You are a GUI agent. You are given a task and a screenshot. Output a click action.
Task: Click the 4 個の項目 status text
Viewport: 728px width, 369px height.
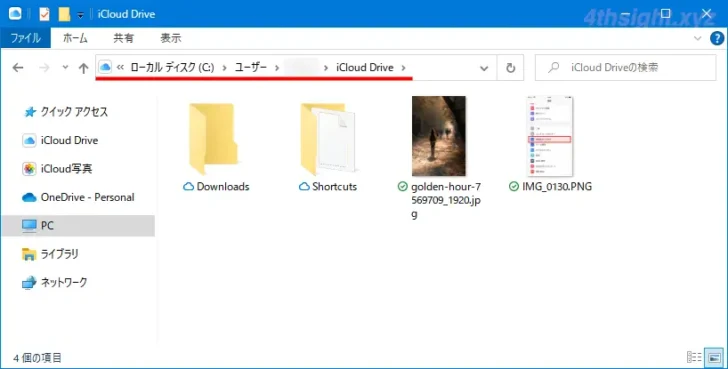click(x=37, y=358)
